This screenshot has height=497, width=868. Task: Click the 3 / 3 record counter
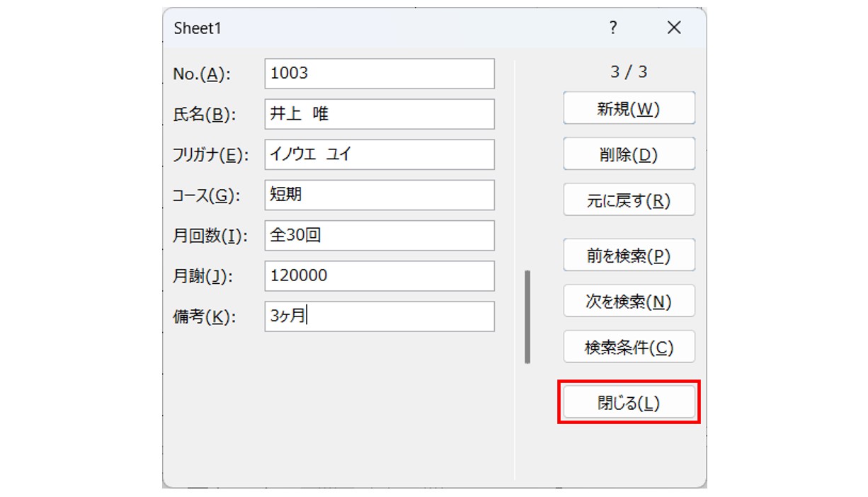point(629,72)
